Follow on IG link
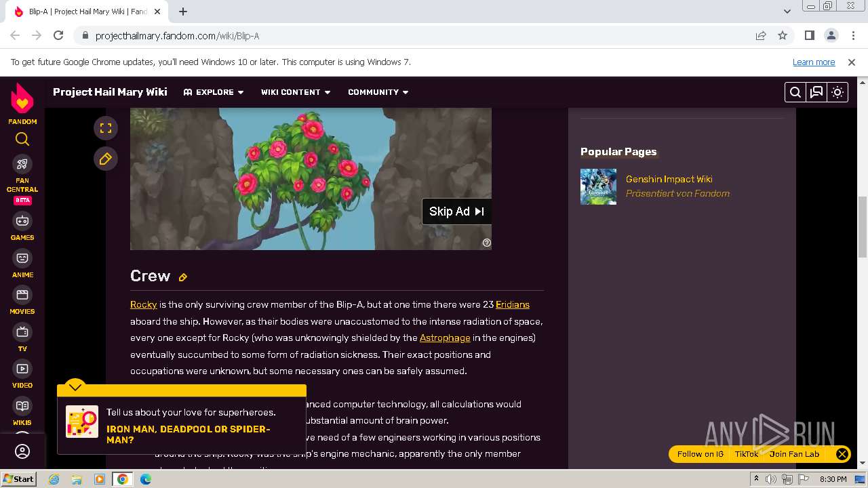Screen dimensions: 868x488 [x=700, y=454]
